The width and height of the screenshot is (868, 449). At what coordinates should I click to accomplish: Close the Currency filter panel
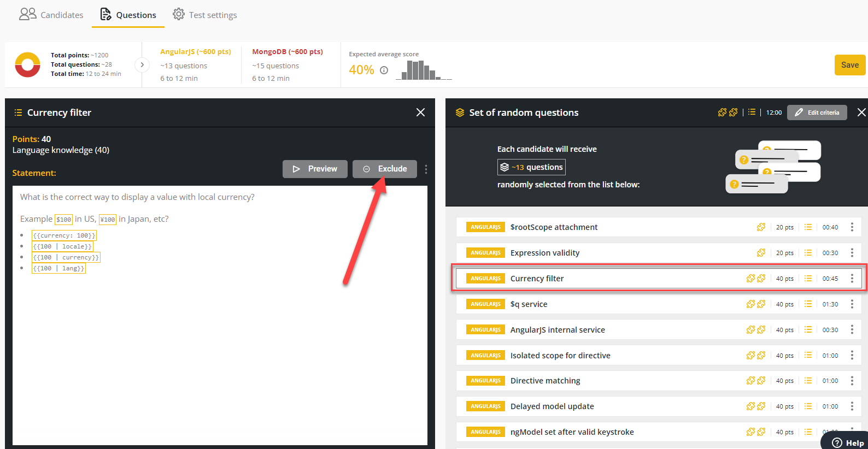click(420, 112)
